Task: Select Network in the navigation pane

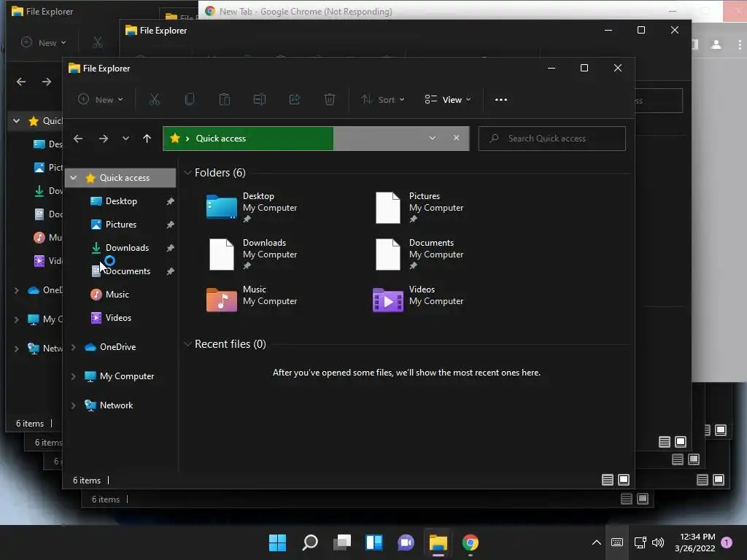Action: pos(116,405)
